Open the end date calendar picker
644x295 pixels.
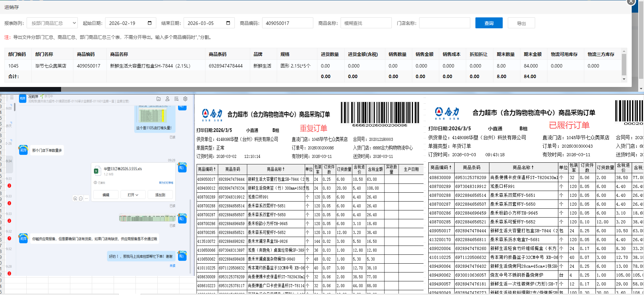tap(228, 23)
